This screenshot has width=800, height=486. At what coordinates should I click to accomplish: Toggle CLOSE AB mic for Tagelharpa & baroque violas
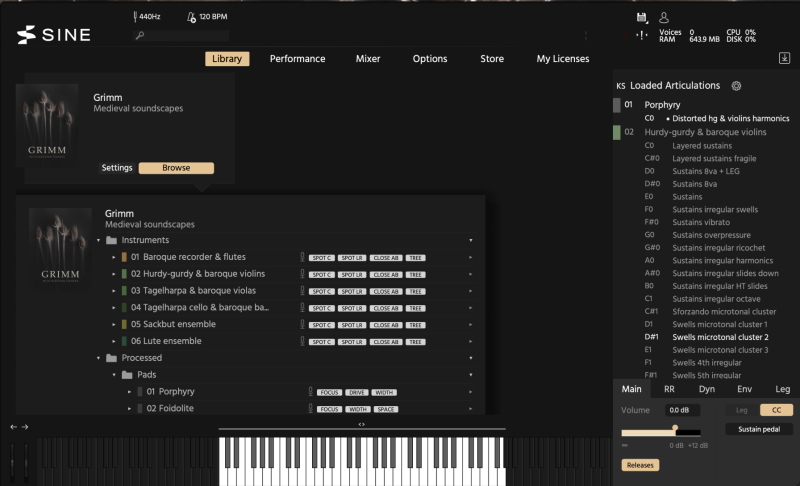[x=386, y=292]
